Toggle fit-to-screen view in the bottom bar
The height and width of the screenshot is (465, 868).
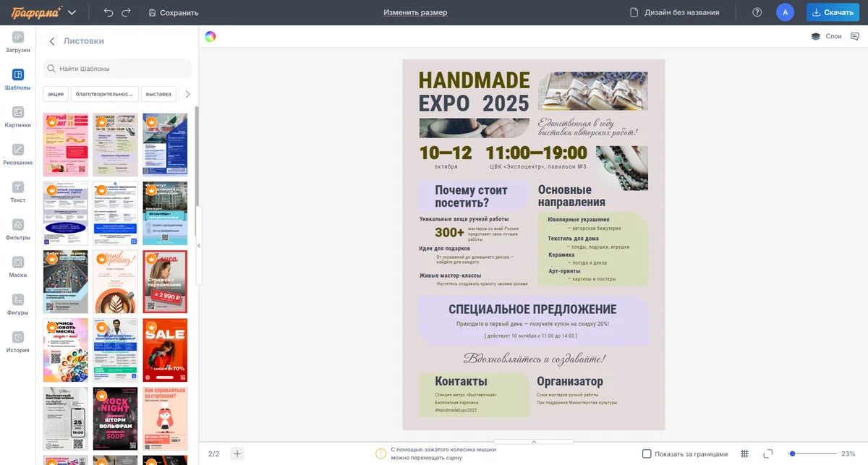point(767,453)
